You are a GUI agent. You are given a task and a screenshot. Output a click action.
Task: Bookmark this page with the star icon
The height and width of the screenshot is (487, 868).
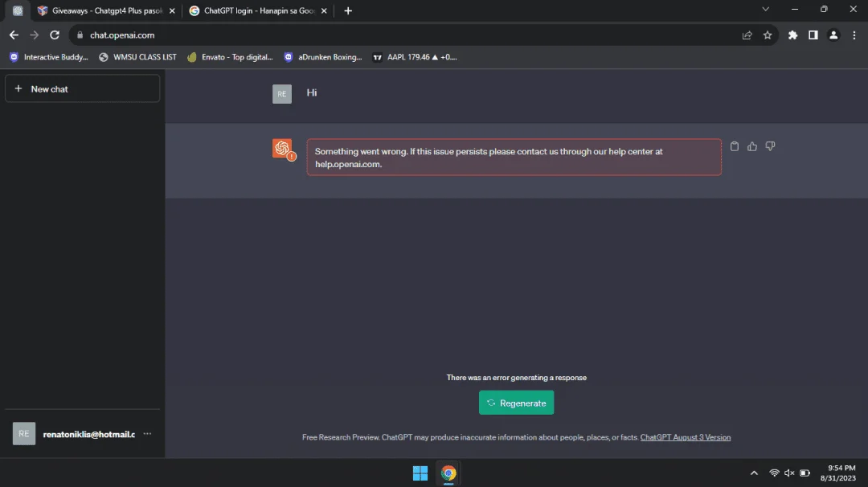pos(768,35)
